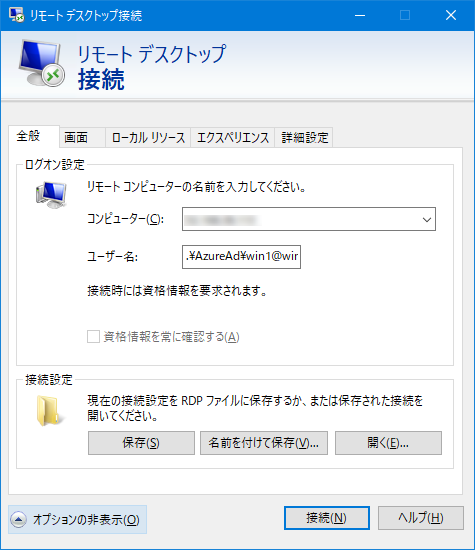Click the folder icon in 接続設定
The height and width of the screenshot is (550, 475).
[x=49, y=410]
